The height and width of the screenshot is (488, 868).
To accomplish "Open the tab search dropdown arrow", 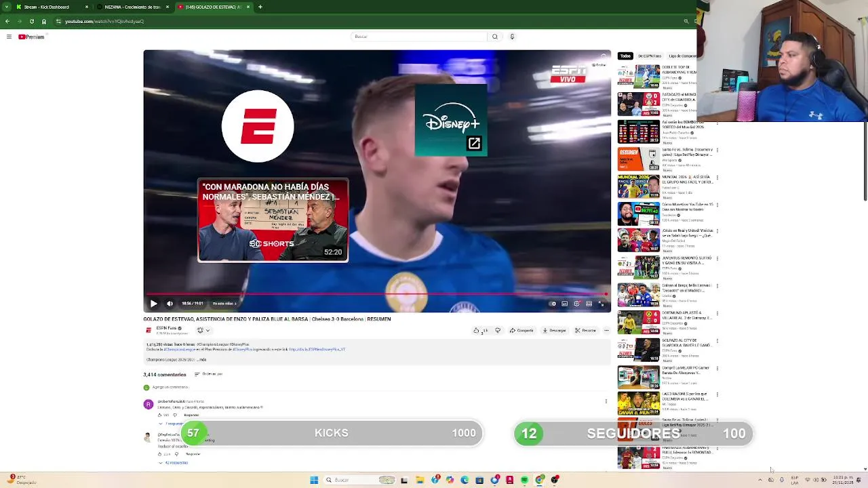I will pyautogui.click(x=6, y=7).
